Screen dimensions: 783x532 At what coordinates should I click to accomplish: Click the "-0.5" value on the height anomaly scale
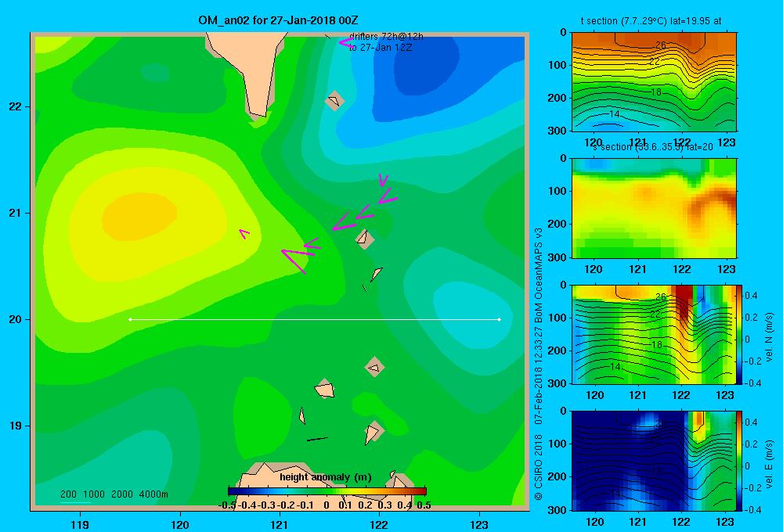point(227,505)
